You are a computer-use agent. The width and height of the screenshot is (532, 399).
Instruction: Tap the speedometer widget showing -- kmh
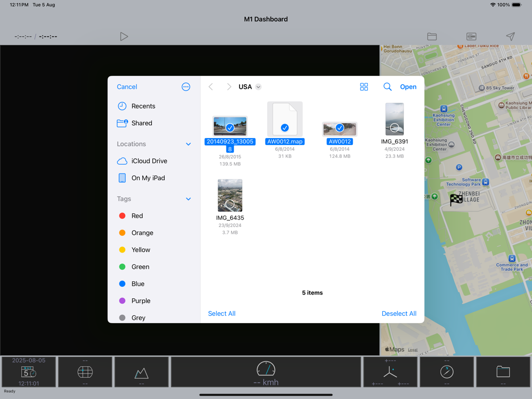pos(265,371)
